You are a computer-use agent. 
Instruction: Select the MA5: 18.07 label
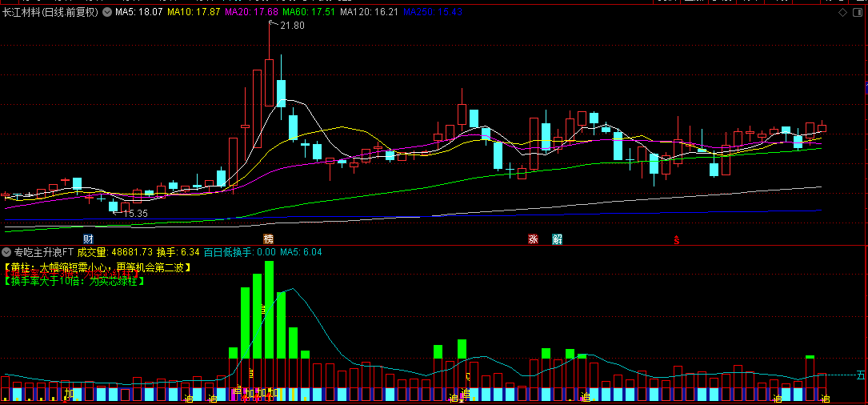coord(138,12)
